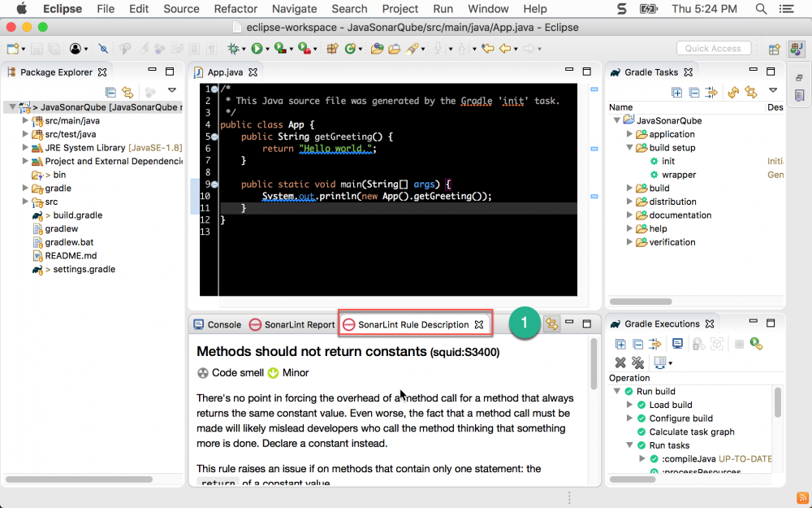This screenshot has height=508, width=812.
Task: Click the Debug bug icon in the toolbar
Action: click(233, 49)
